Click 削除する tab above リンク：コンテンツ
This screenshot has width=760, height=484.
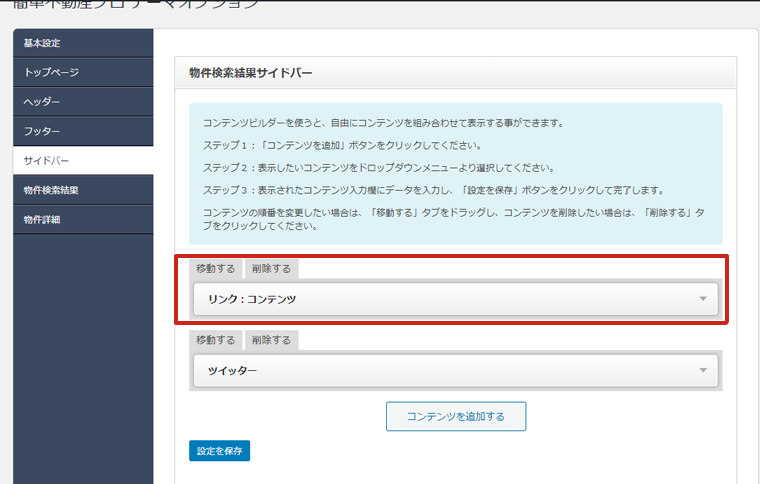point(271,269)
